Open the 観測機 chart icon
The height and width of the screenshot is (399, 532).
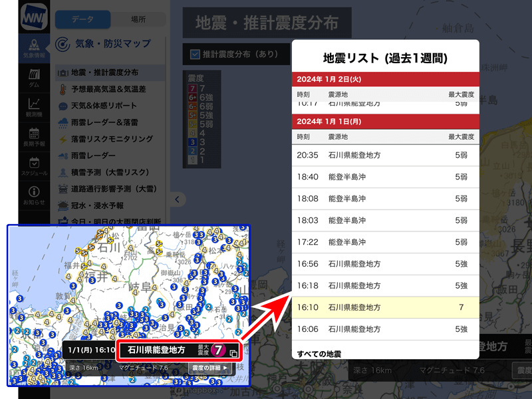tap(34, 106)
